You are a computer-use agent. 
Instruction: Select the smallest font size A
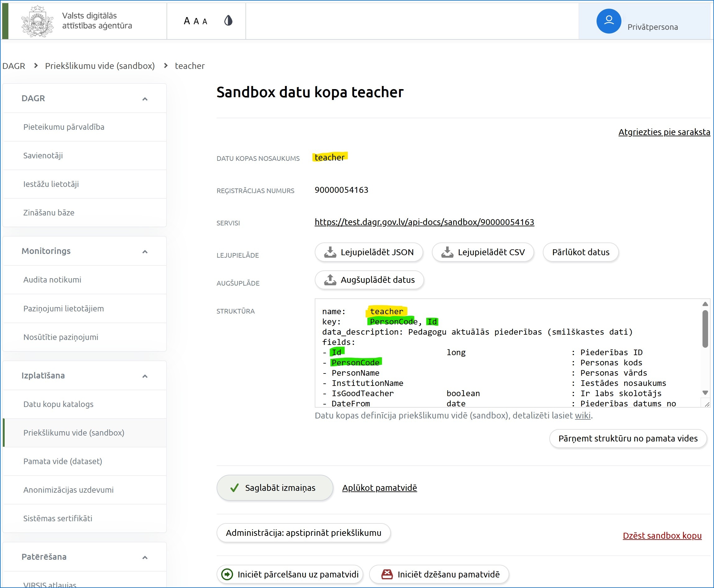(205, 22)
